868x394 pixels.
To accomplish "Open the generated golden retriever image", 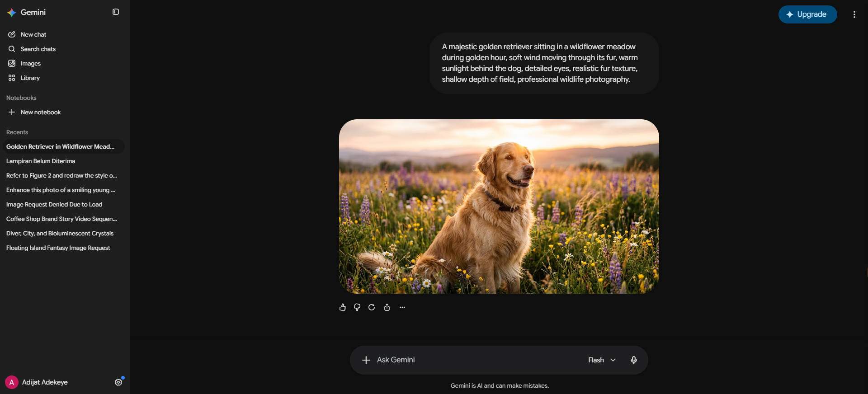I will pyautogui.click(x=499, y=206).
